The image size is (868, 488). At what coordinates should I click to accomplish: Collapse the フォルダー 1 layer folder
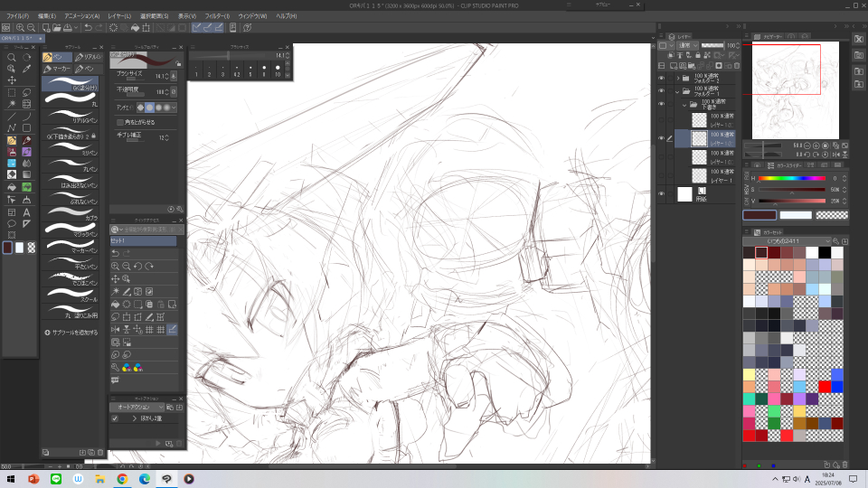(x=677, y=90)
